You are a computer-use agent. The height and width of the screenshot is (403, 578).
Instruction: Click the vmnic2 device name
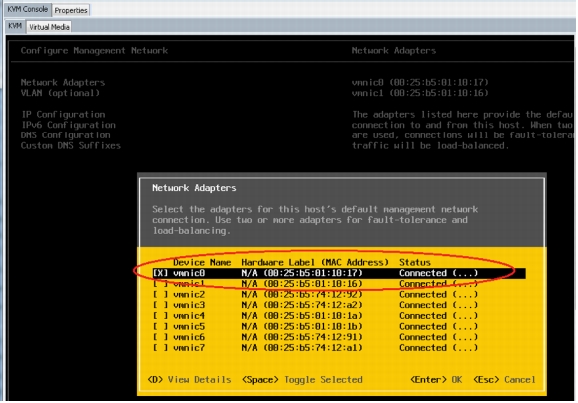tap(189, 295)
